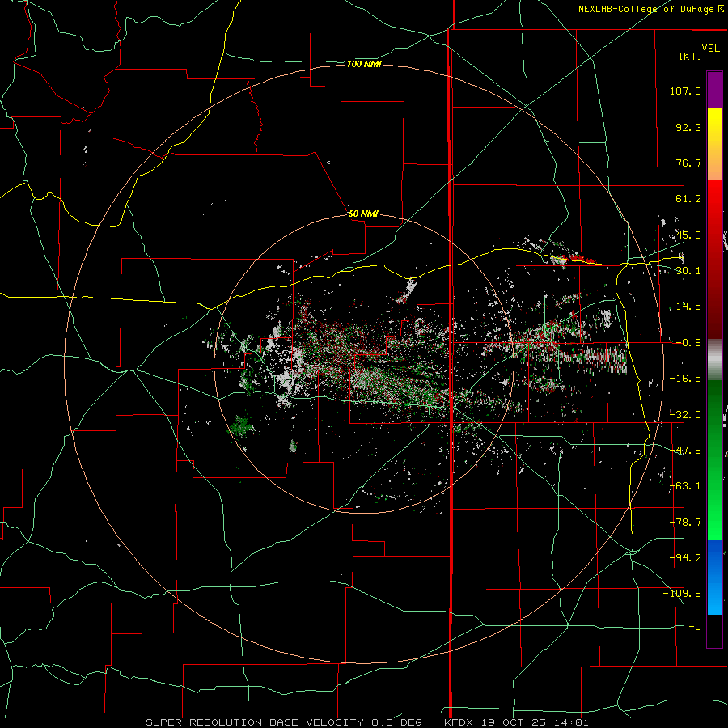Click the -32.0 legend value

point(685,415)
